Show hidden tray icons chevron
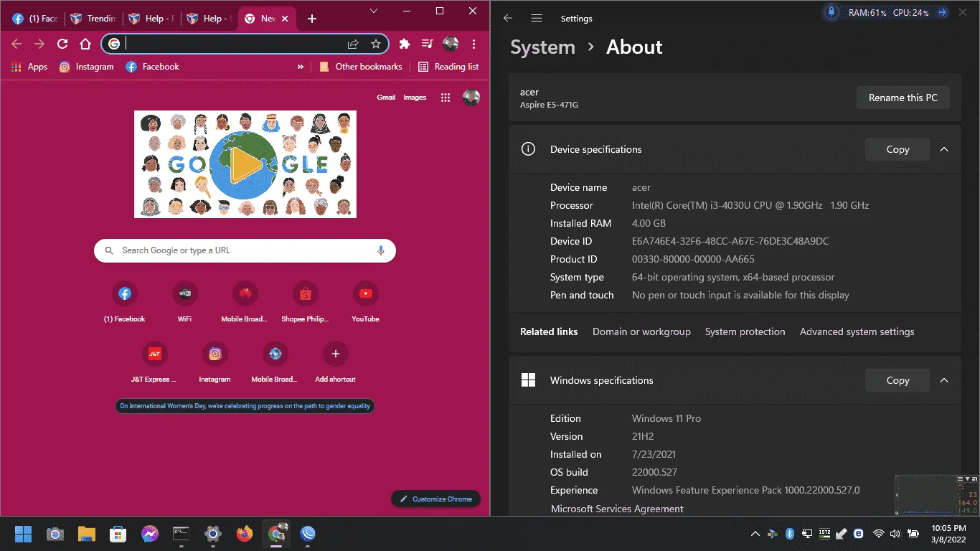 click(755, 534)
